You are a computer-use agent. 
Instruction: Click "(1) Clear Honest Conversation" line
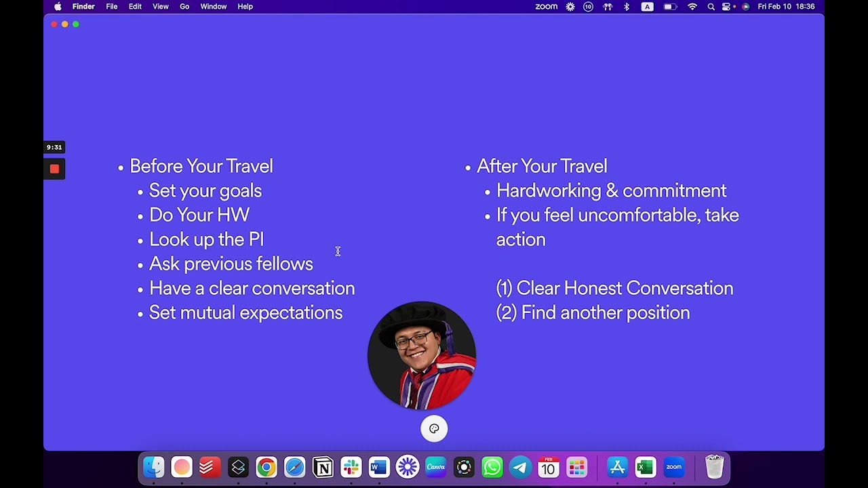pos(614,288)
